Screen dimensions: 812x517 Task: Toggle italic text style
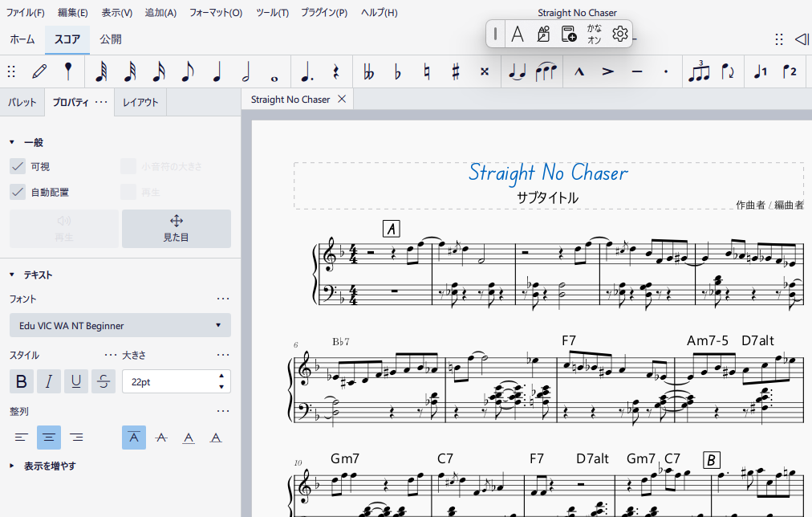pos(49,382)
